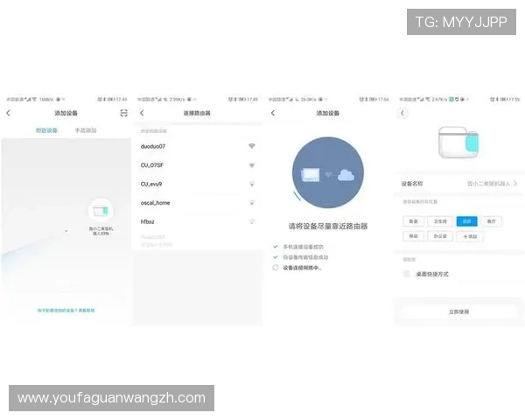Click the 设备名称 label
525x420 pixels.
tap(412, 184)
